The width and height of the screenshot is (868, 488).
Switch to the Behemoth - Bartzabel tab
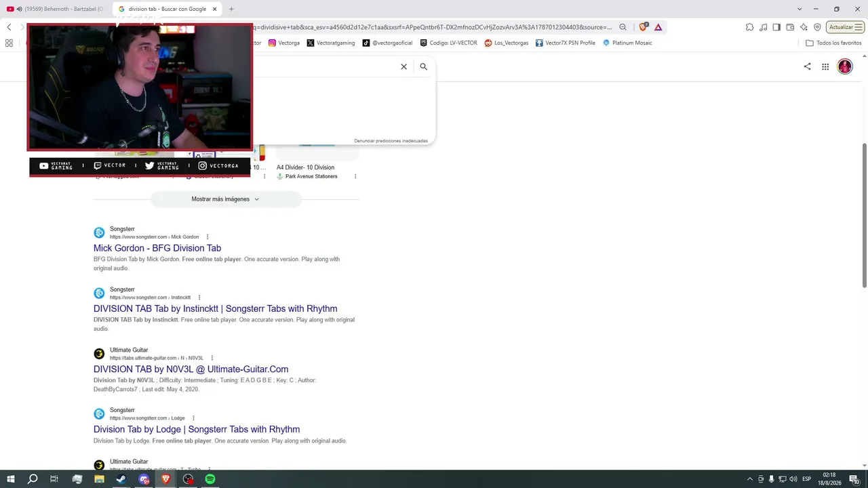pyautogui.click(x=56, y=9)
